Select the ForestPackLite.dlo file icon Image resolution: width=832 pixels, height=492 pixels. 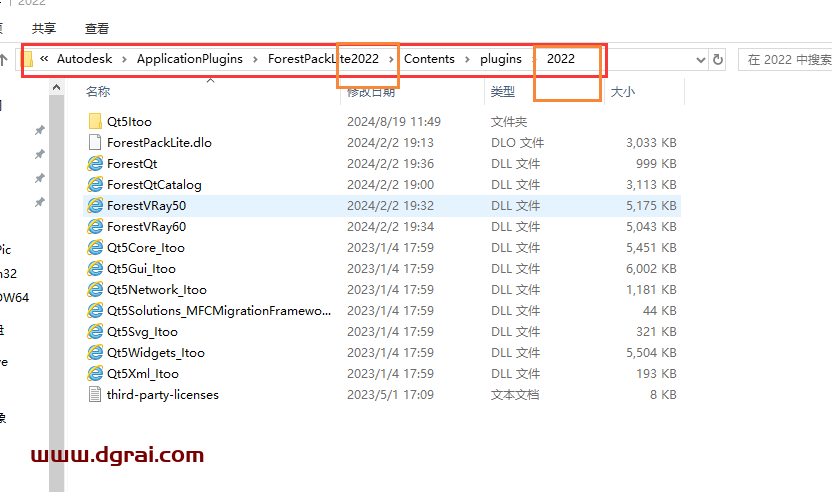click(95, 142)
